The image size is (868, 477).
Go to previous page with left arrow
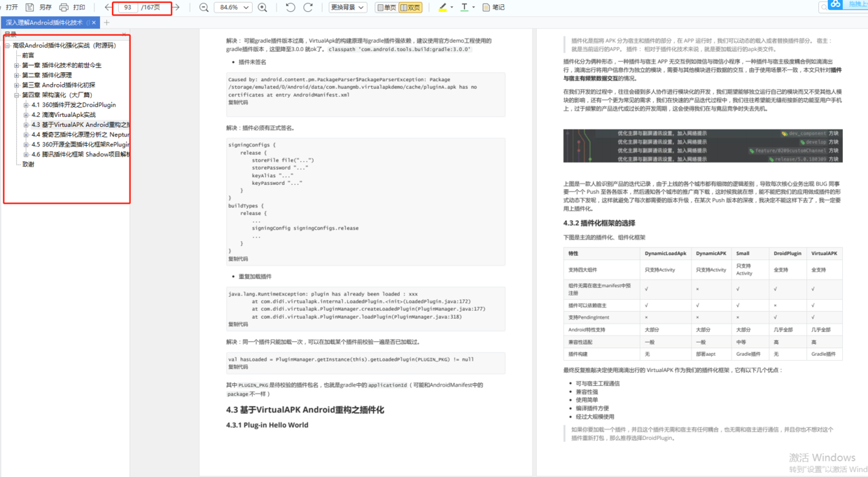pyautogui.click(x=107, y=7)
